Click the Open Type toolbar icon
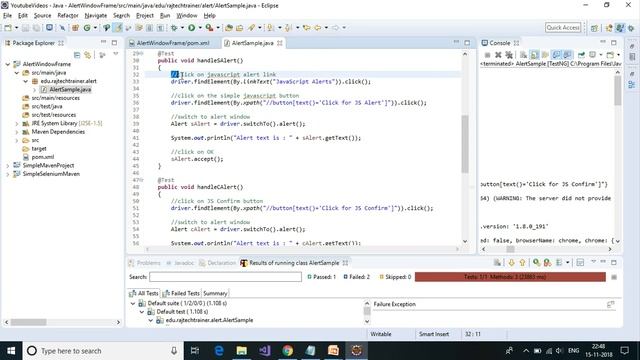The width and height of the screenshot is (640, 360). coord(229,28)
